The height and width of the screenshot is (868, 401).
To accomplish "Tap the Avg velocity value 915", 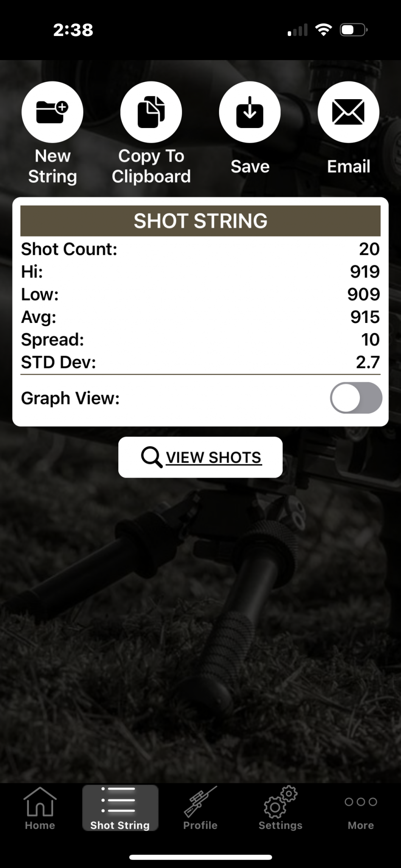I will tap(365, 317).
